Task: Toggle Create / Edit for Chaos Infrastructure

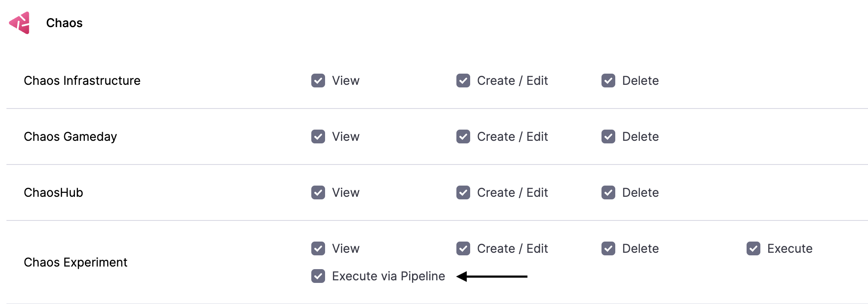Action: tap(463, 81)
